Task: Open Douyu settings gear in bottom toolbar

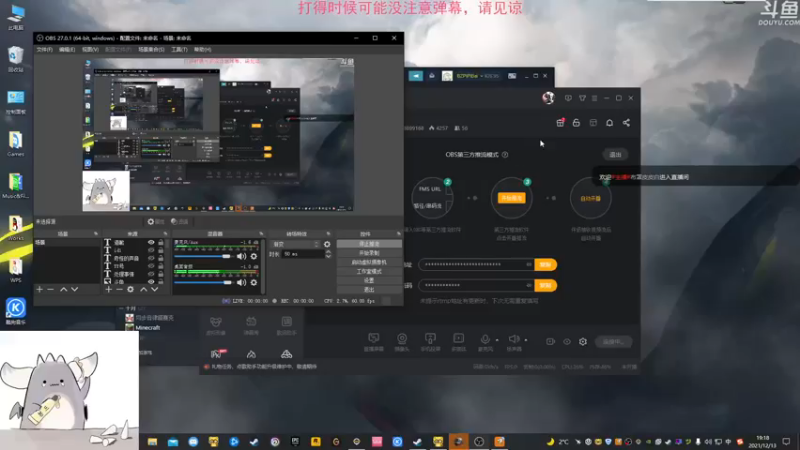Action: (583, 342)
